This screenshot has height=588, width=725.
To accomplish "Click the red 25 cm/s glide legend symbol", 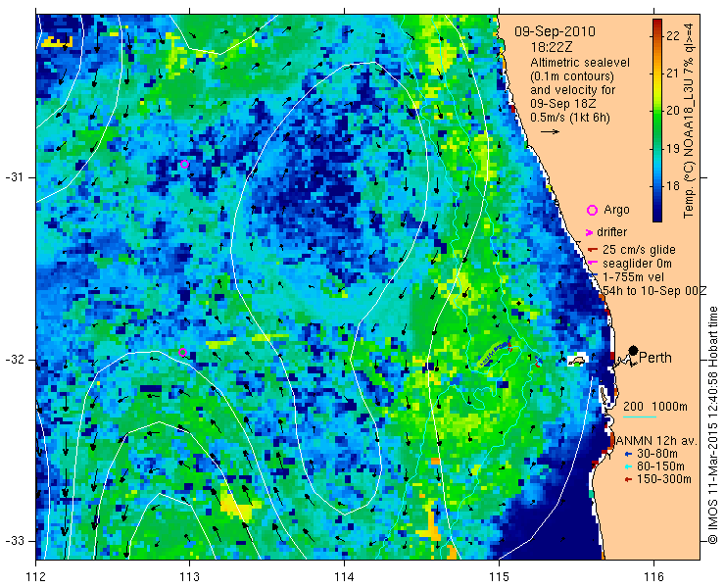I will pyautogui.click(x=593, y=250).
